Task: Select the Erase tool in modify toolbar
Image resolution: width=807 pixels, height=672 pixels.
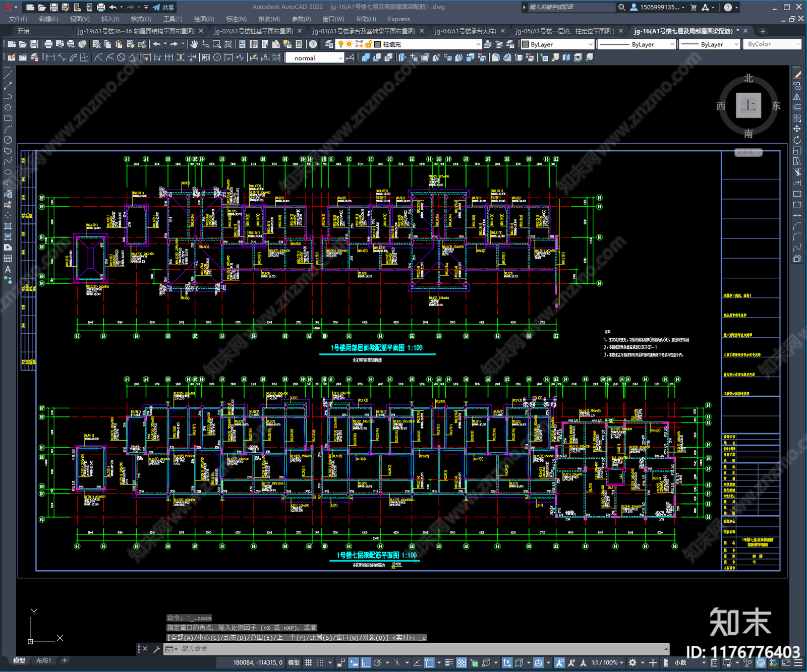Action: tap(797, 75)
